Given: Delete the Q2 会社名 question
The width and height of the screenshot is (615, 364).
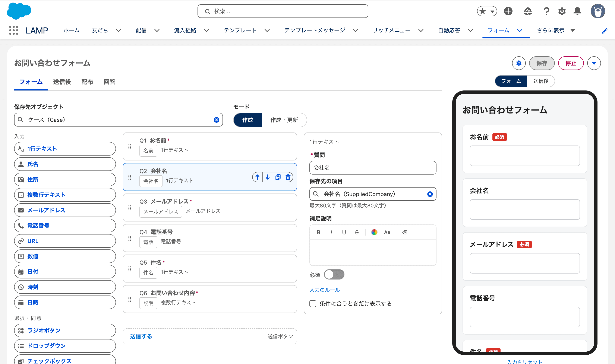Looking at the screenshot, I should click(x=288, y=177).
